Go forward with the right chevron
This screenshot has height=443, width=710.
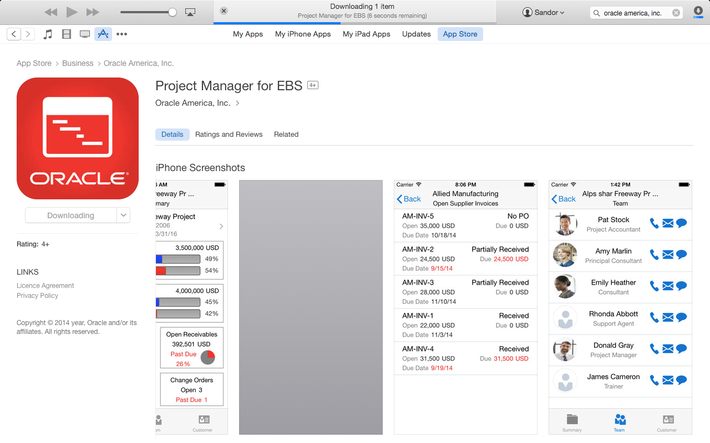point(28,34)
